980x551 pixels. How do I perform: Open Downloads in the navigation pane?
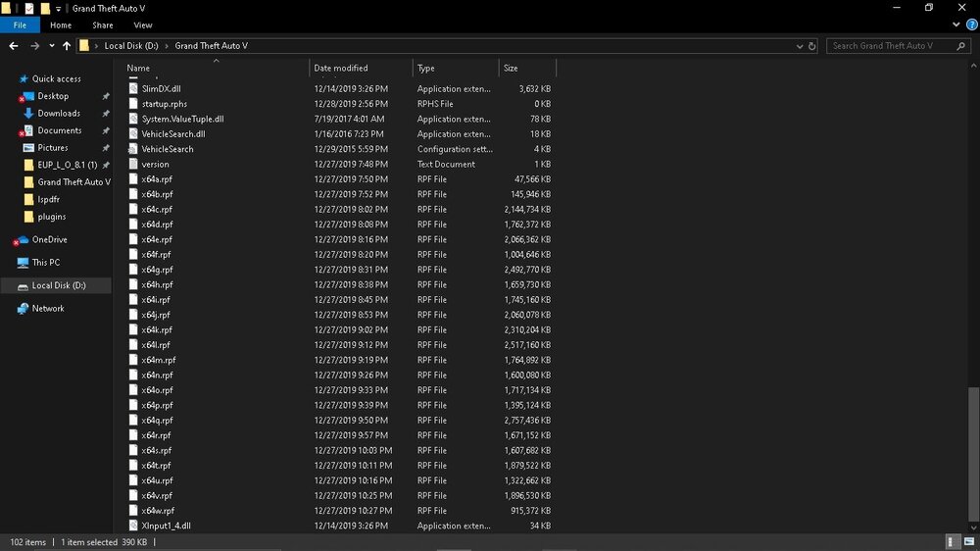coord(58,113)
